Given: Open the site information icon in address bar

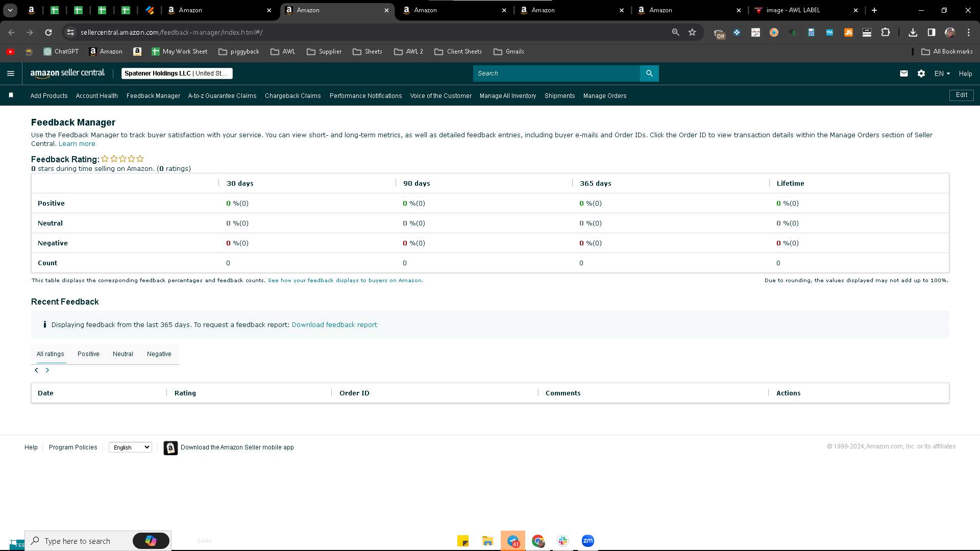Looking at the screenshot, I should [70, 32].
